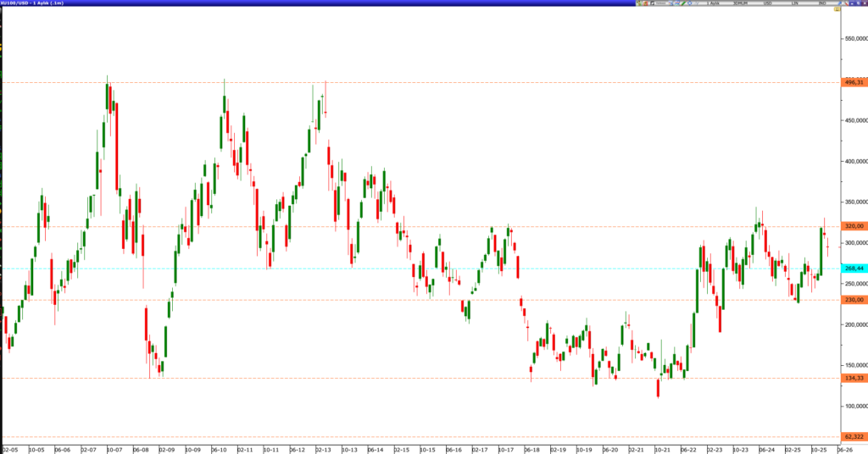Click into the Sembol symbol field
This screenshot has width=868, height=454.
660,3
